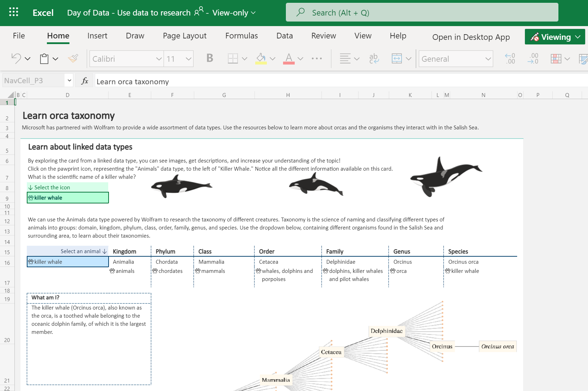Image resolution: width=588 pixels, height=391 pixels.
Task: Open the Formulas tab
Action: [241, 36]
